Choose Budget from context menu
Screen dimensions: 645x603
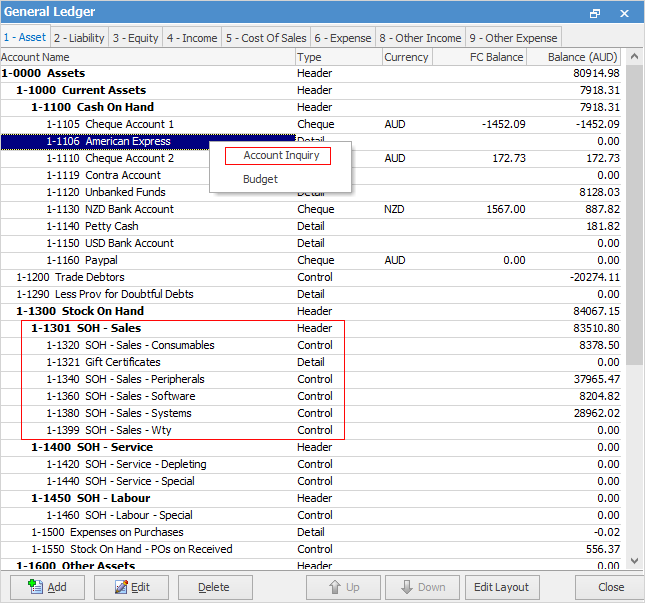(260, 179)
